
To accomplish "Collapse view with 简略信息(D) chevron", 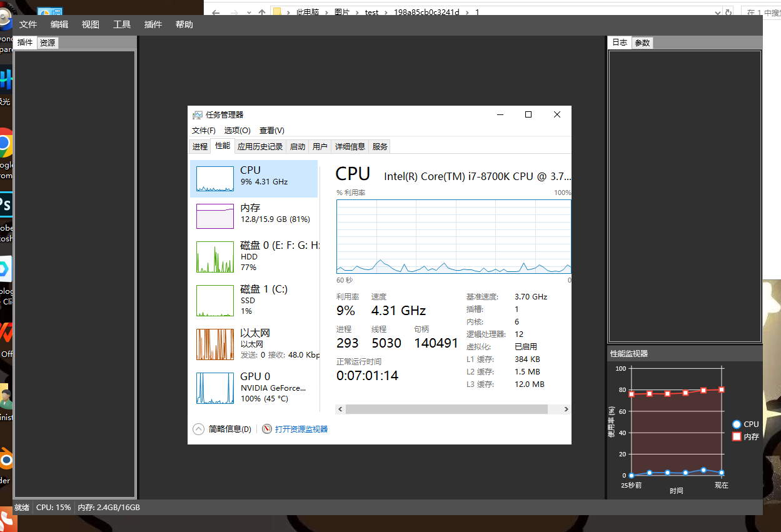I will [x=198, y=429].
